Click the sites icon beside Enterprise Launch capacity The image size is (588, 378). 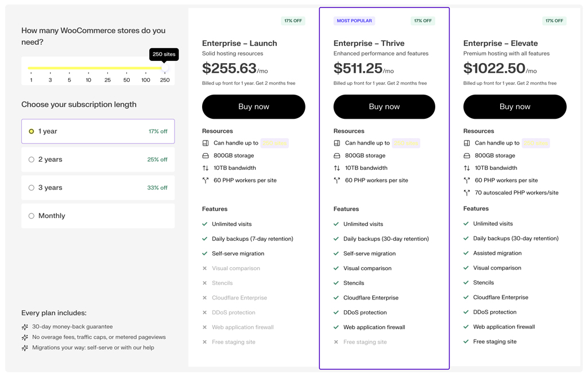206,143
